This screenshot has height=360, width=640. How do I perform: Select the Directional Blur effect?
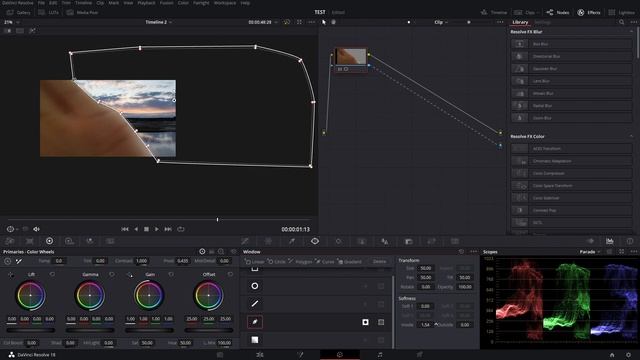pyautogui.click(x=571, y=56)
